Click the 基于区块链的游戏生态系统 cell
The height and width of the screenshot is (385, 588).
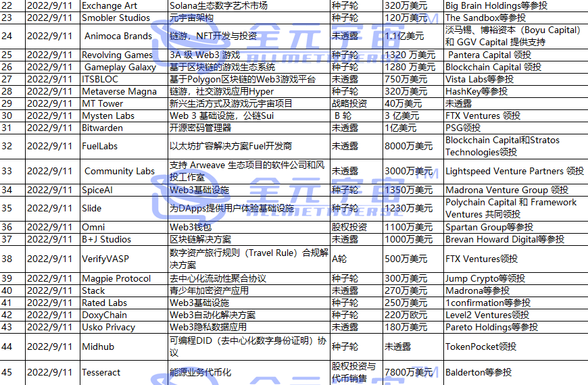(x=249, y=67)
